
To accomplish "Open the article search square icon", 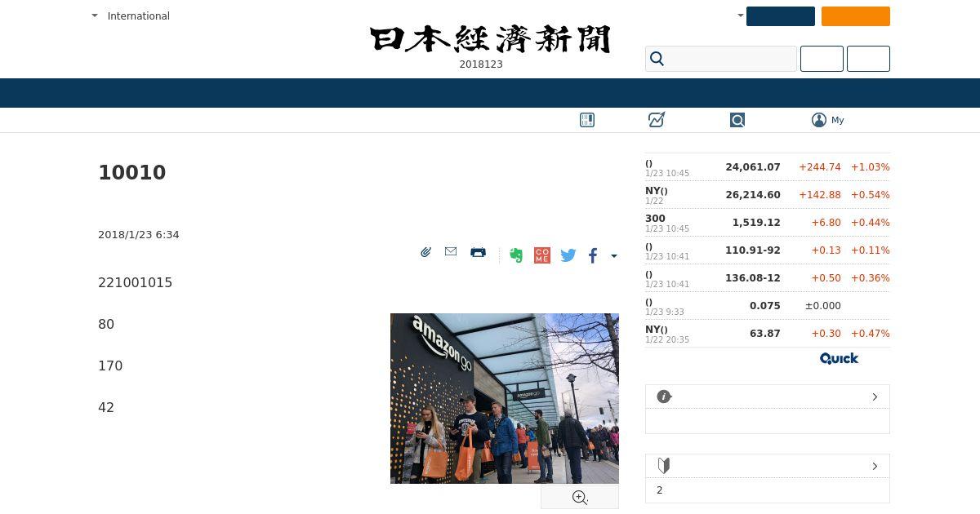I will pos(737,120).
